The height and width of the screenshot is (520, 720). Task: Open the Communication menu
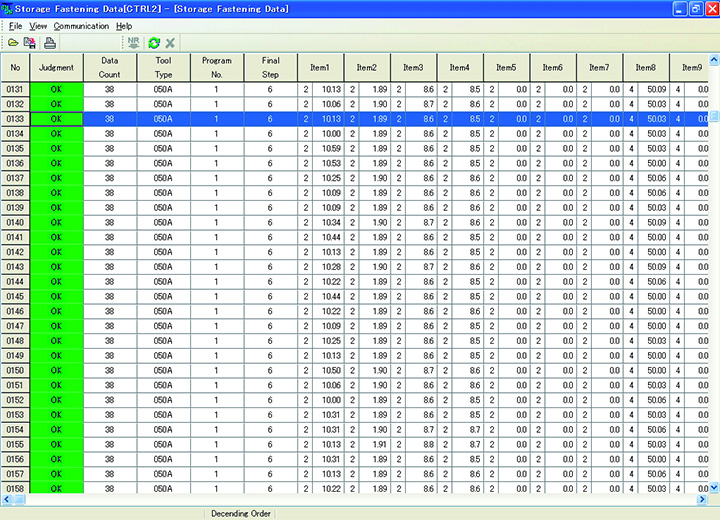(81, 26)
